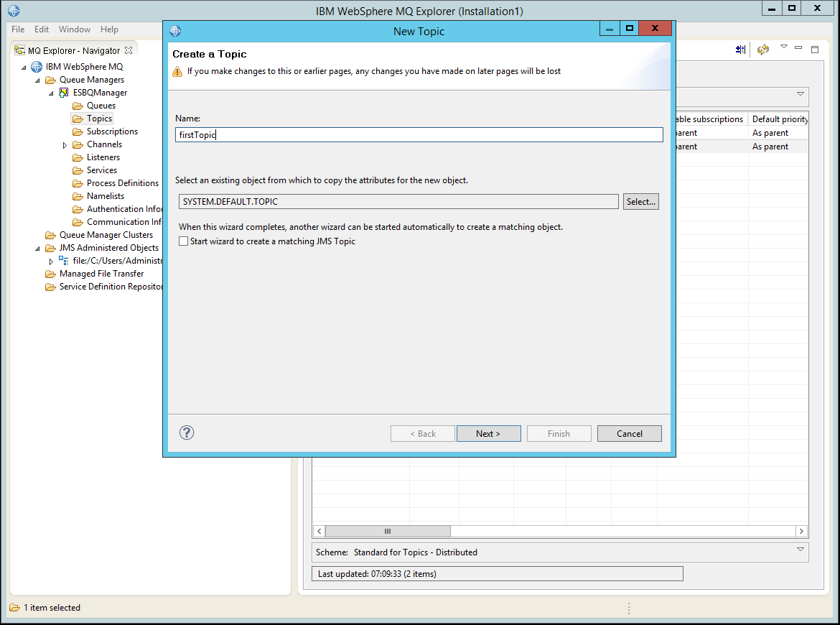840x625 pixels.
Task: Expand the file:/C:/Users/Administrator node
Action: (51, 260)
